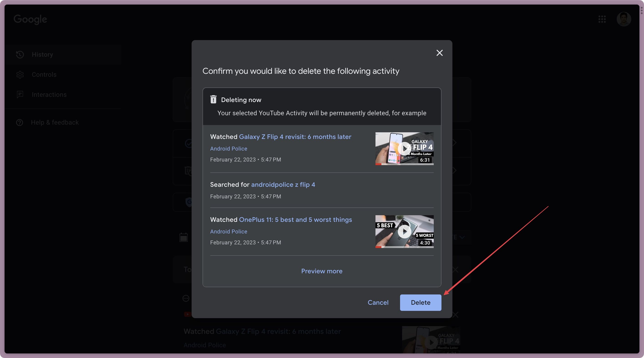Select History from the left sidebar
This screenshot has height=358, width=644.
pyautogui.click(x=42, y=54)
